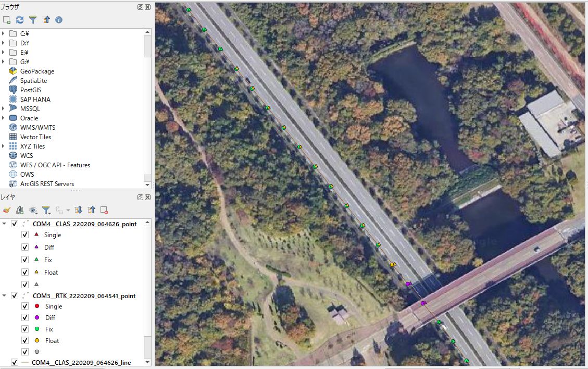The image size is (588, 369).
Task: Refresh the Browser panel
Action: pos(20,20)
